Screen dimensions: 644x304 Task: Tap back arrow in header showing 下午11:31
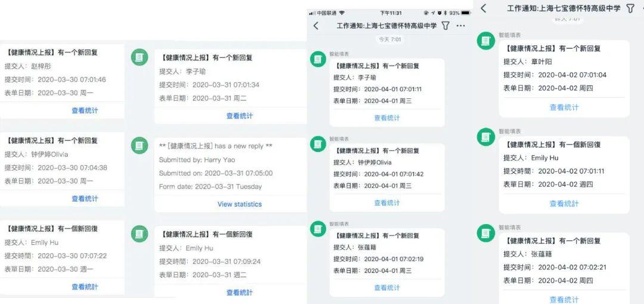pyautogui.click(x=316, y=26)
